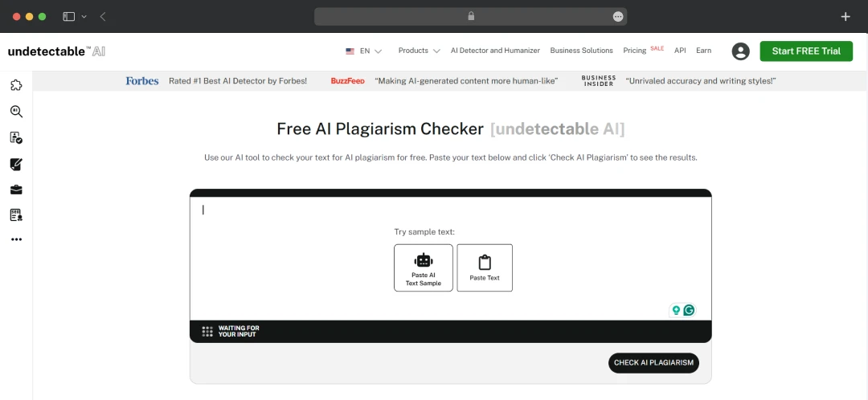The image size is (868, 400).
Task: Click the 'Rated #1 Best AI Detector by Forbes!' text
Action: (x=238, y=81)
